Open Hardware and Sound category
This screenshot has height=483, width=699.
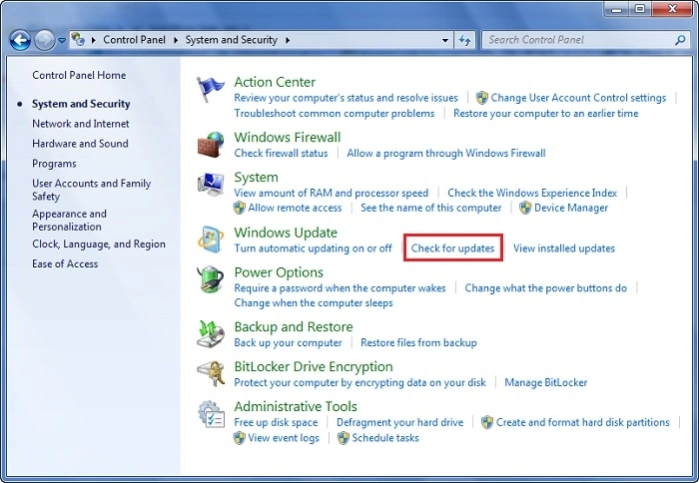click(x=80, y=144)
